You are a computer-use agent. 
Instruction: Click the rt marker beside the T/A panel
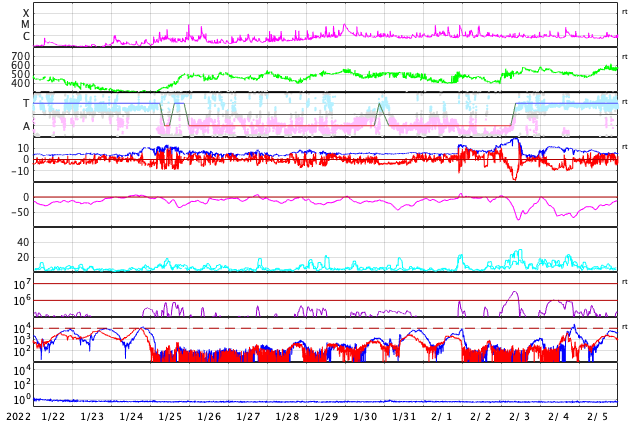[625, 102]
